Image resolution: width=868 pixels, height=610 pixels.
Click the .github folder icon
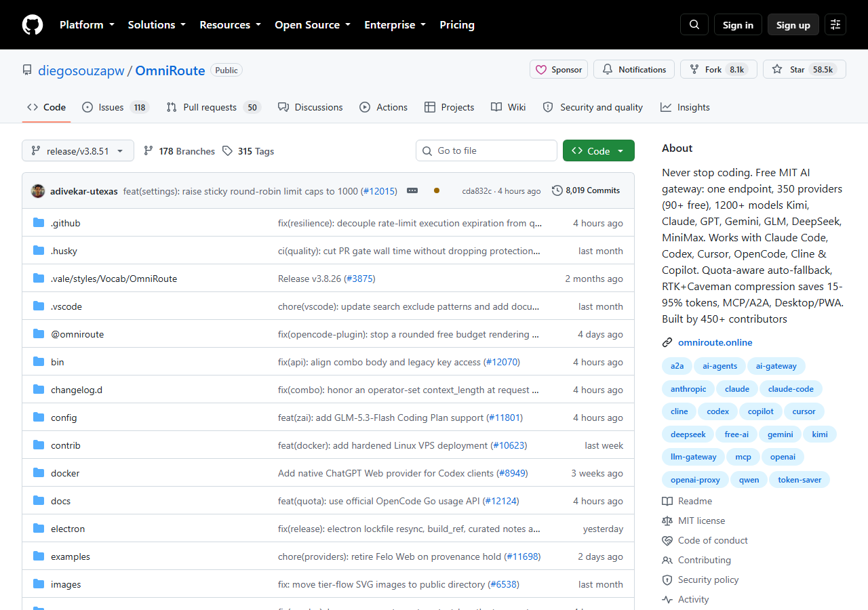pyautogui.click(x=39, y=223)
